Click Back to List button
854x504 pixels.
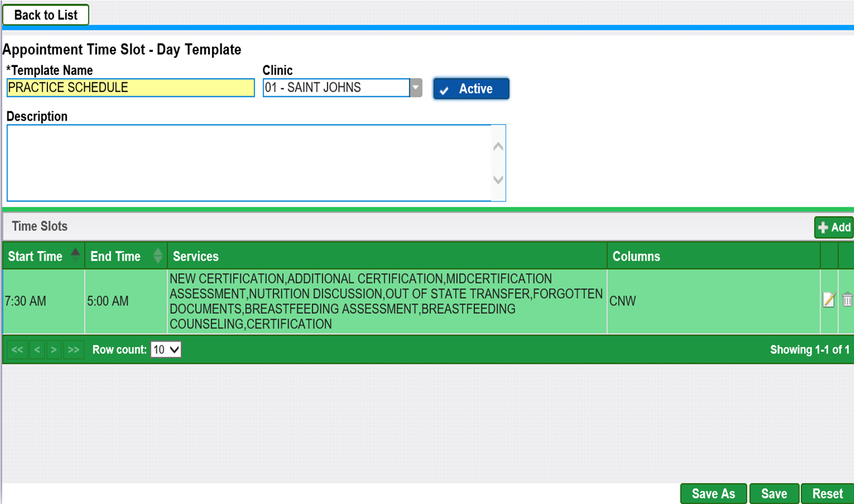click(46, 15)
